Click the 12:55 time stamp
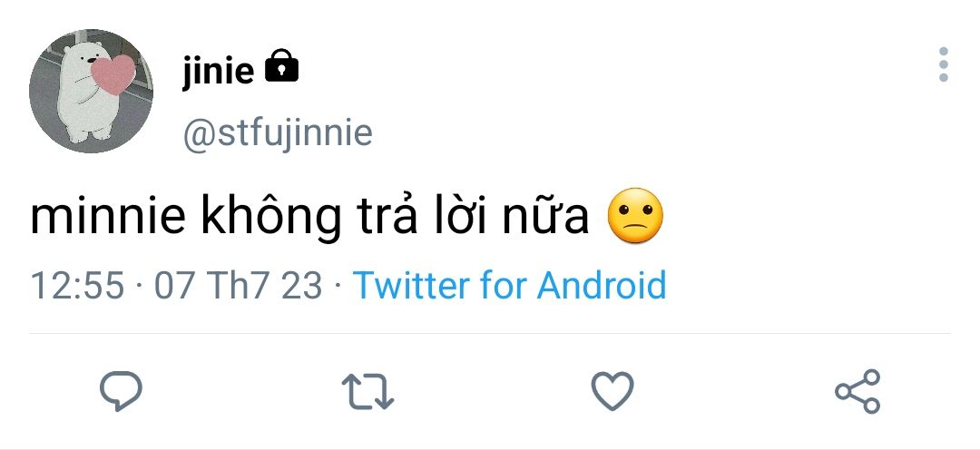980x450 pixels. 77,285
